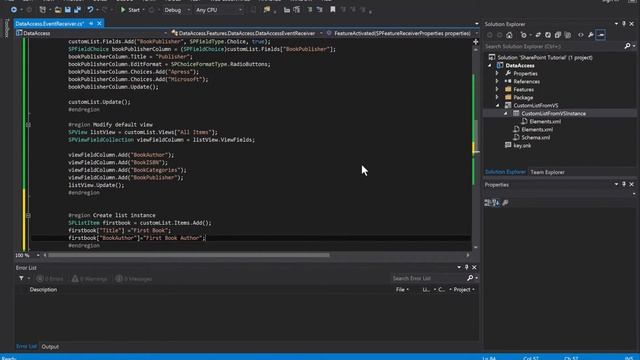
Task: Select the DataAccess.EventReceiver.cs tab
Action: [x=50, y=24]
